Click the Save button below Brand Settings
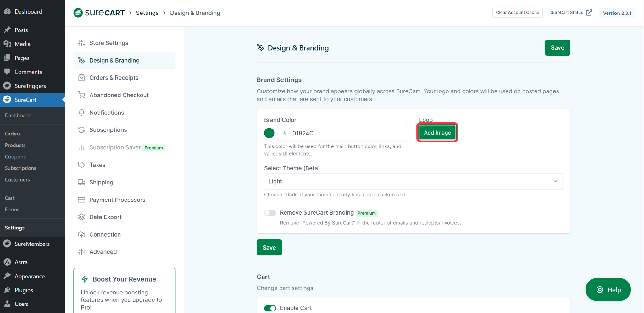644x313 pixels. [x=269, y=247]
